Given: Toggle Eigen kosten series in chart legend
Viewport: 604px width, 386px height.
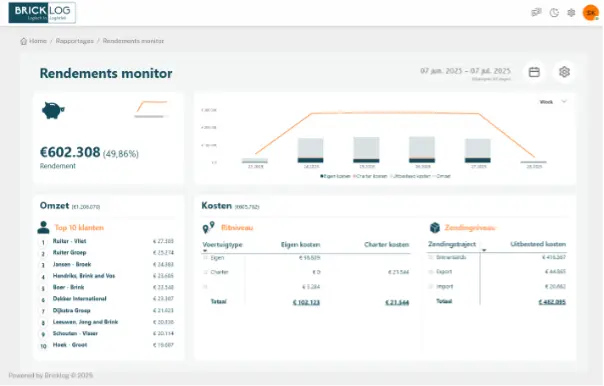Looking at the screenshot, I should pos(335,176).
